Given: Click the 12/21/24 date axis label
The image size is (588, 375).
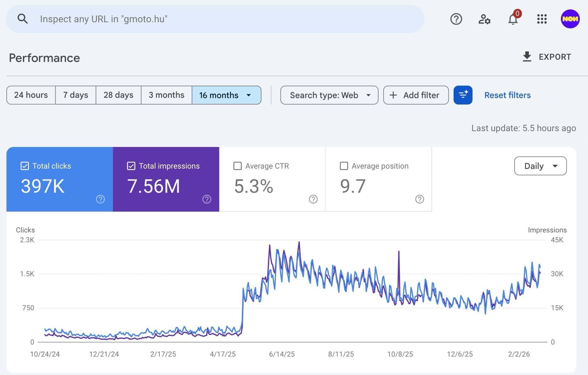Looking at the screenshot, I should [104, 354].
